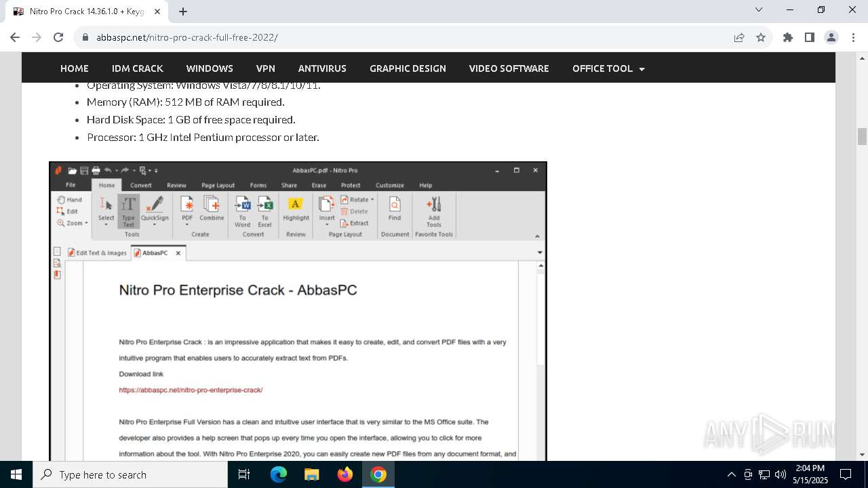Viewport: 868px width, 488px height.
Task: Click Protect ribbon tab in Nitro screenshot
Action: (x=351, y=185)
